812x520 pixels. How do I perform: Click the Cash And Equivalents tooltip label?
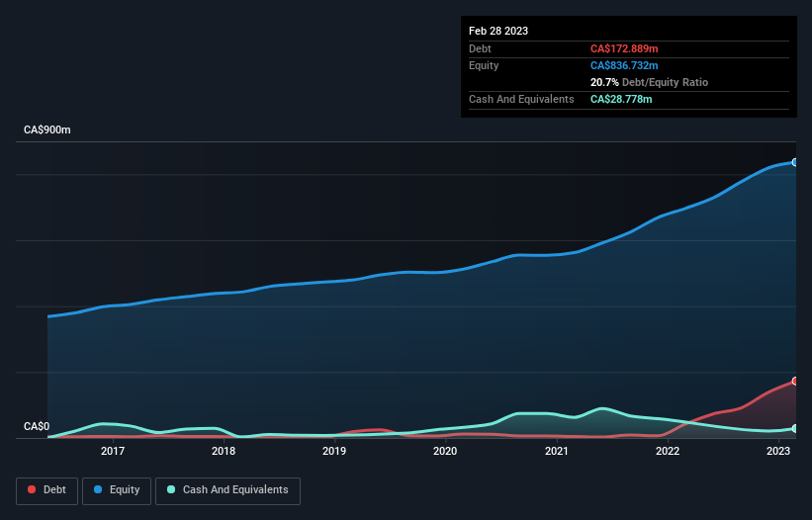(521, 99)
